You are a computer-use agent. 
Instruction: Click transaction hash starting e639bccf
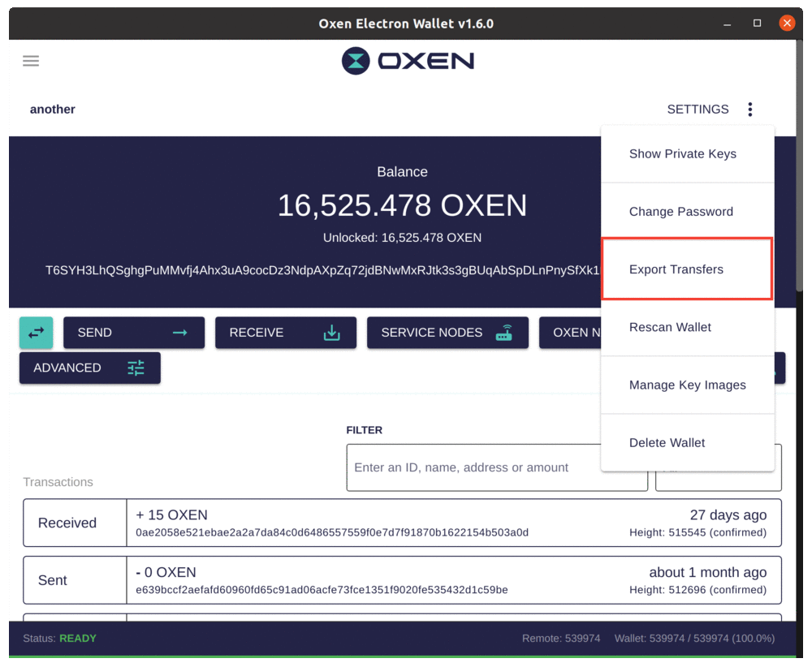tap(322, 590)
